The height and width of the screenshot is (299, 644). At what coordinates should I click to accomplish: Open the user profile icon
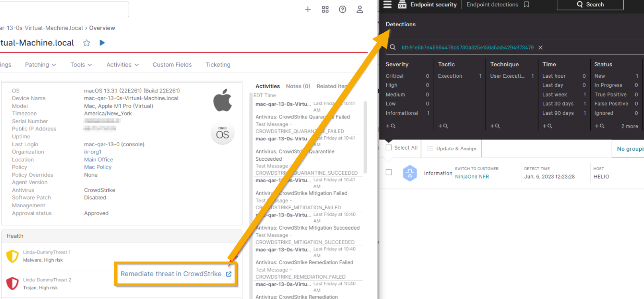(360, 9)
